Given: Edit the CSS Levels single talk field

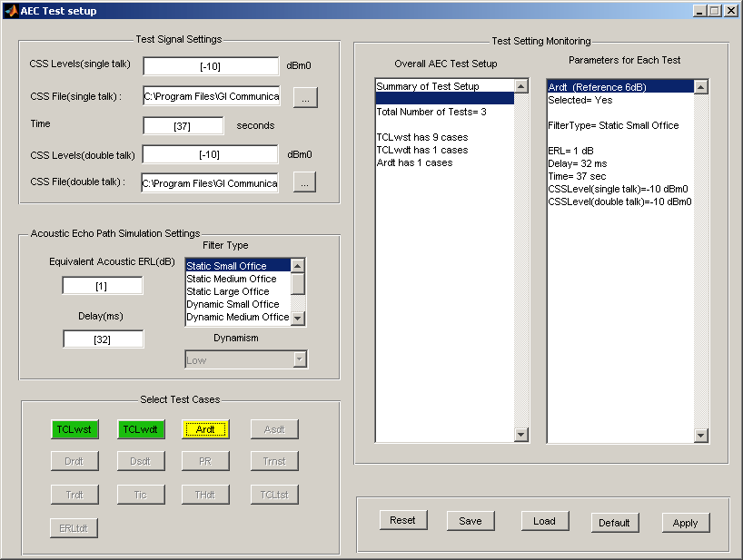Looking at the screenshot, I should click(x=211, y=66).
